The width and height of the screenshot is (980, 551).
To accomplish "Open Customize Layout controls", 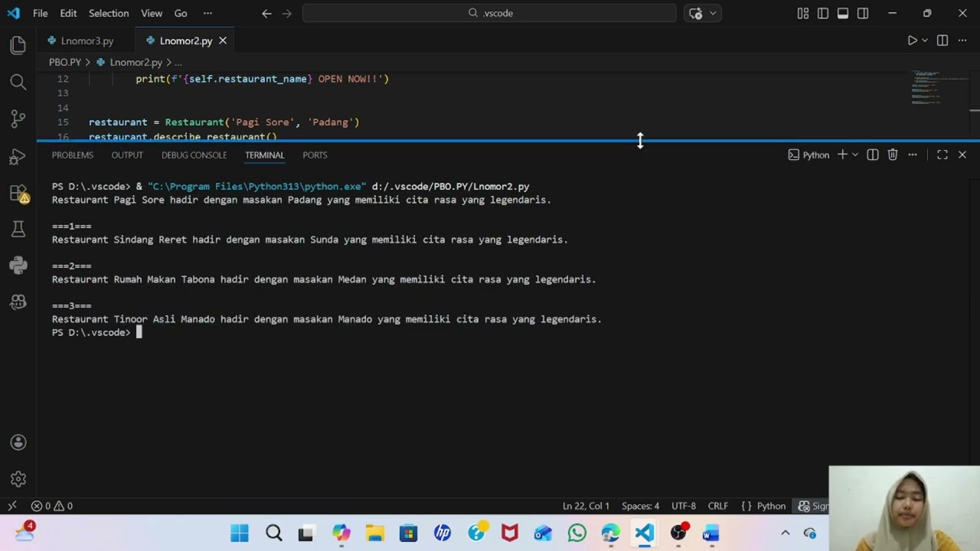I will tap(803, 13).
